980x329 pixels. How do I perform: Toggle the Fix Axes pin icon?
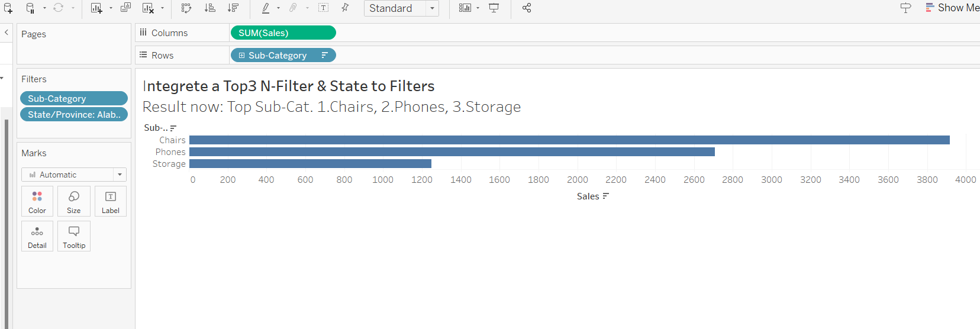pos(345,8)
